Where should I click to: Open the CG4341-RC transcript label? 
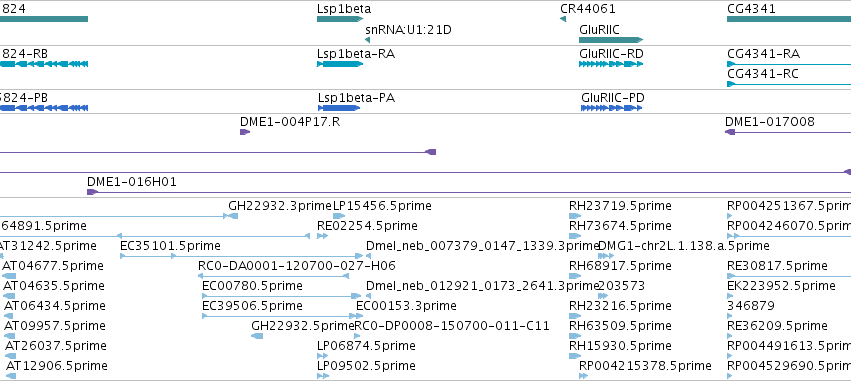[763, 74]
